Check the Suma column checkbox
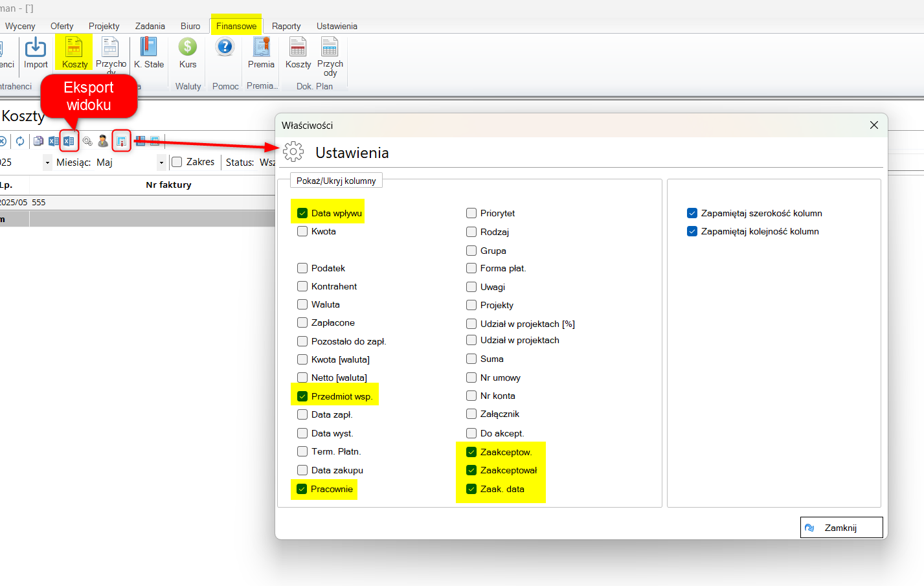Image resolution: width=924 pixels, height=586 pixels. tap(471, 359)
